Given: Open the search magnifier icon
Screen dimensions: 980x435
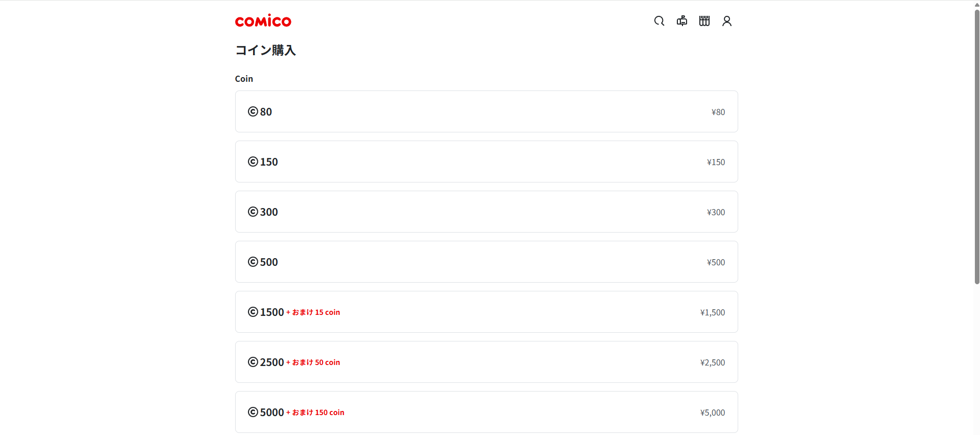Looking at the screenshot, I should click(x=659, y=21).
